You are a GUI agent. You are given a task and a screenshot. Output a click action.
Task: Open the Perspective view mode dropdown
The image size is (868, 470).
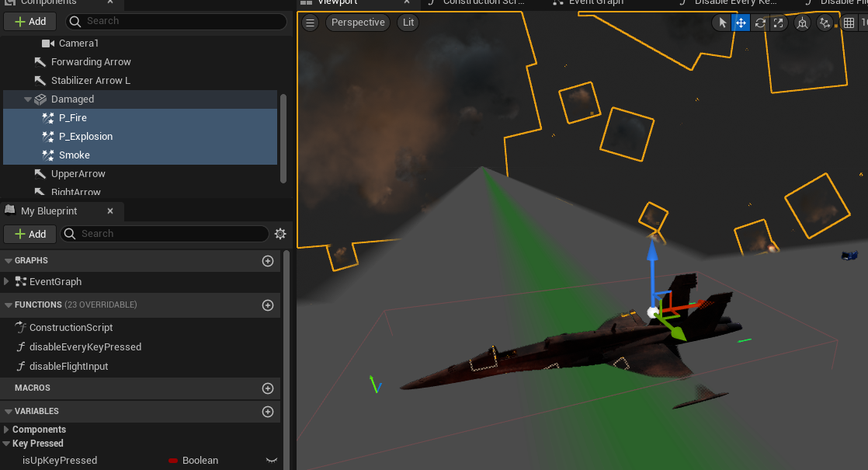[x=358, y=23]
